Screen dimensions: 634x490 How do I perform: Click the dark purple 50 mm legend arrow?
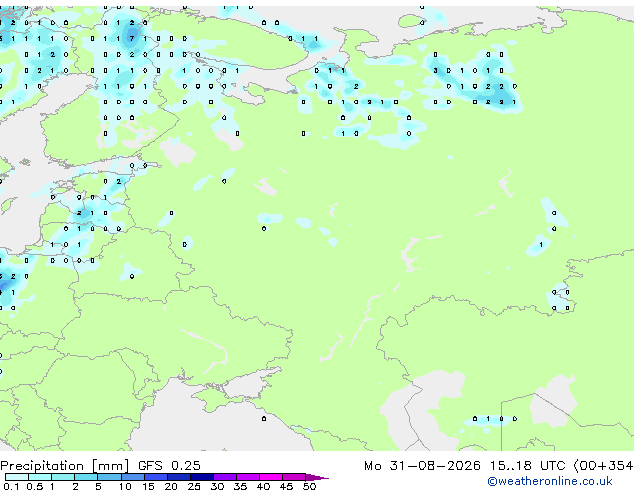pos(317,477)
